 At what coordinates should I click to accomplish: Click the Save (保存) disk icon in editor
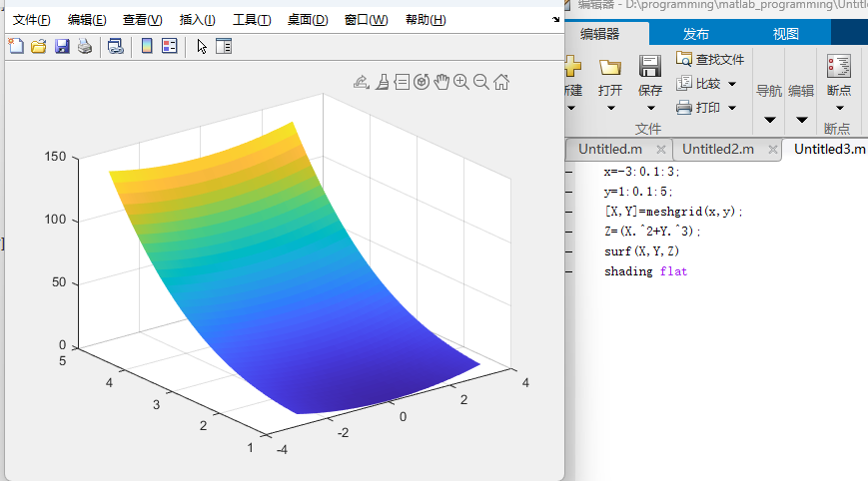coord(650,66)
